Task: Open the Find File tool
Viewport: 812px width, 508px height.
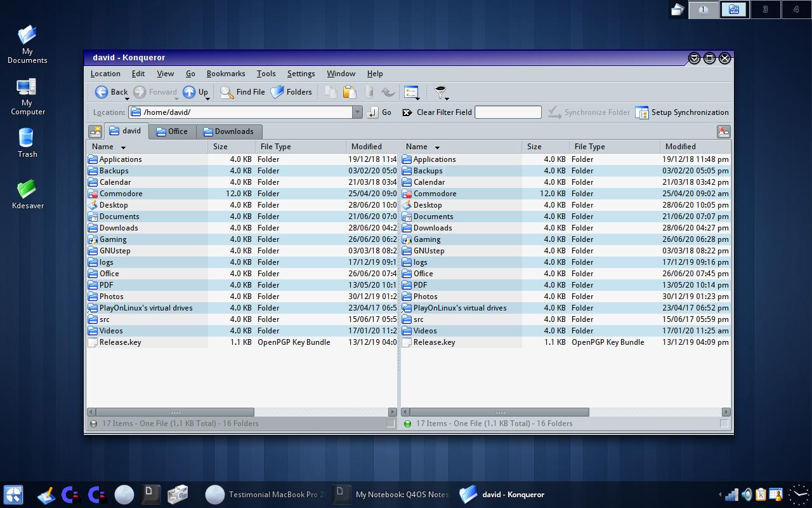Action: click(x=242, y=92)
